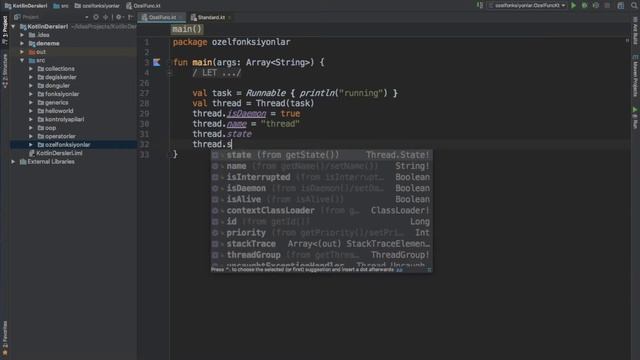Choose threadGroup completion suggestion
Image resolution: width=640 pixels, height=360 pixels.
[321, 255]
